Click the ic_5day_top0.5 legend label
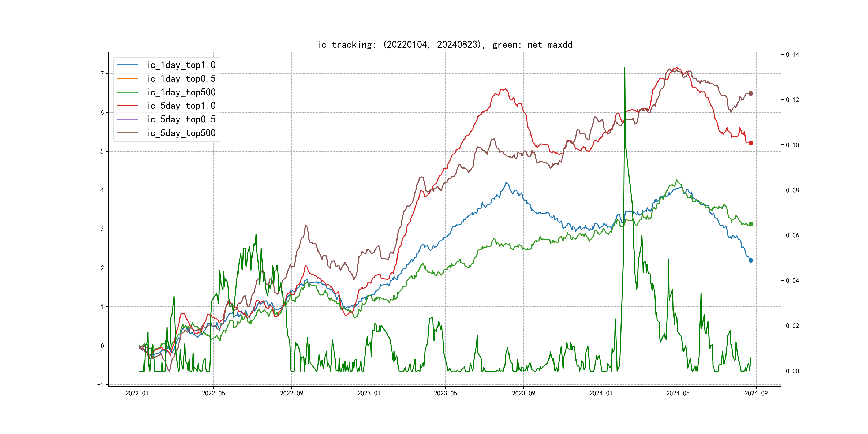This screenshot has height=434, width=868. coord(181,119)
